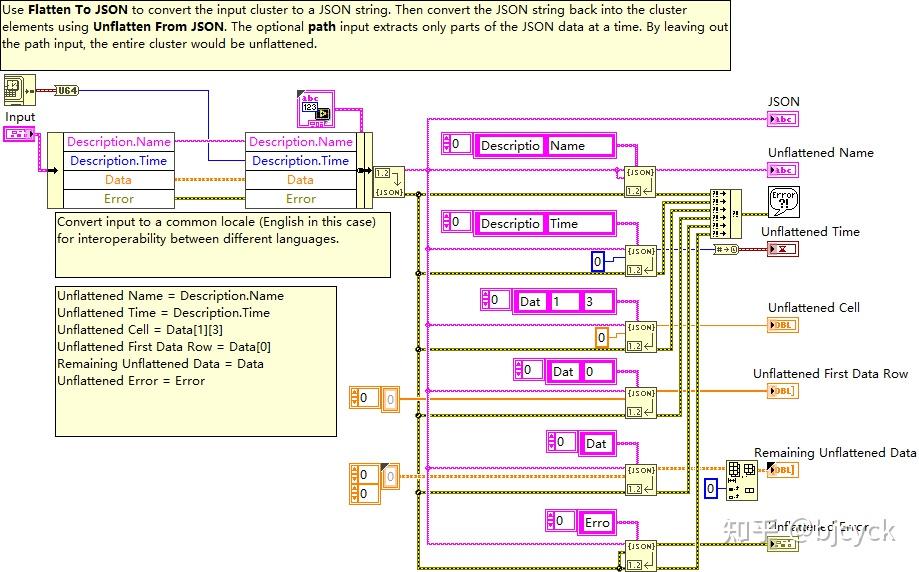This screenshot has height=572, width=919.
Task: Click the Unflattened Cell DBL terminal
Action: click(x=783, y=325)
